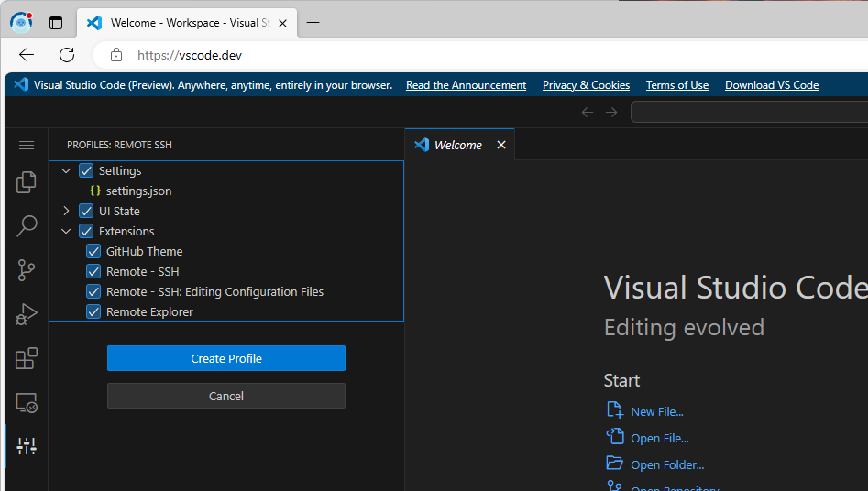This screenshot has width=868, height=491.
Task: Open the Terms of Use link
Action: tap(677, 85)
